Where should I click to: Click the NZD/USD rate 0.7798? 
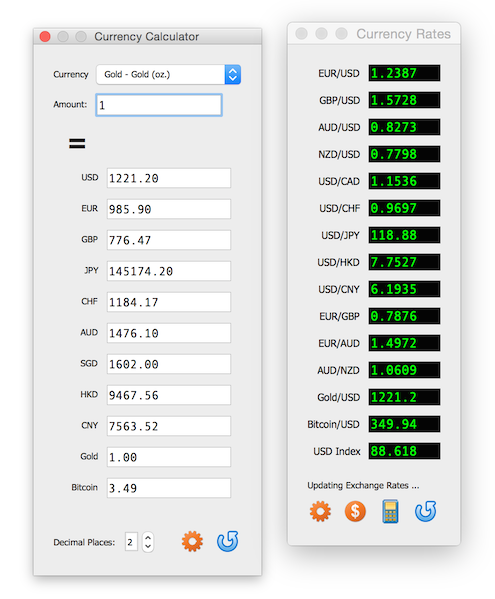coord(404,154)
